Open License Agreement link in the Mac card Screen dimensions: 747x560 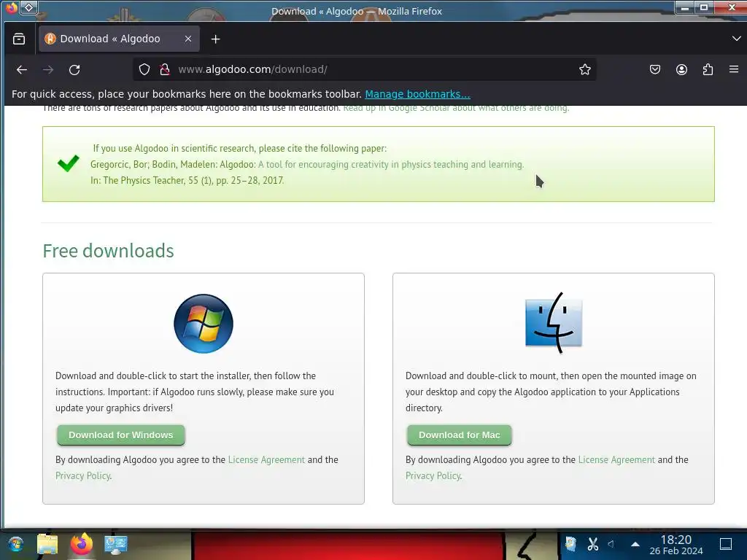click(616, 460)
